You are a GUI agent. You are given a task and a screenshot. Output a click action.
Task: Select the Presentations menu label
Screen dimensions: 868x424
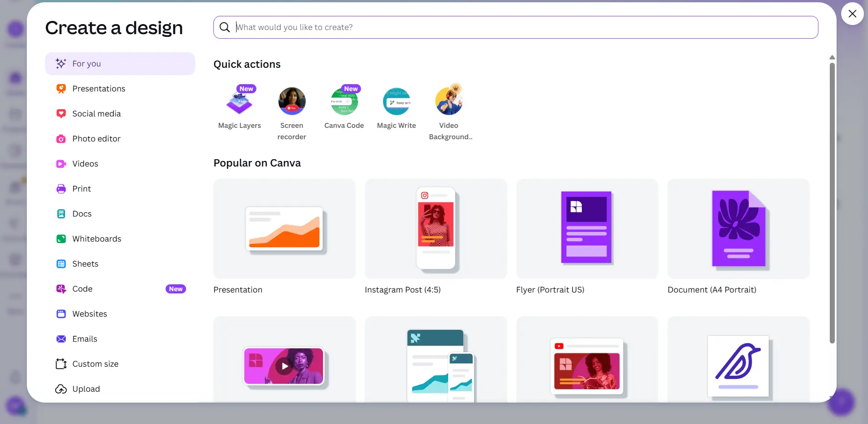coord(99,89)
